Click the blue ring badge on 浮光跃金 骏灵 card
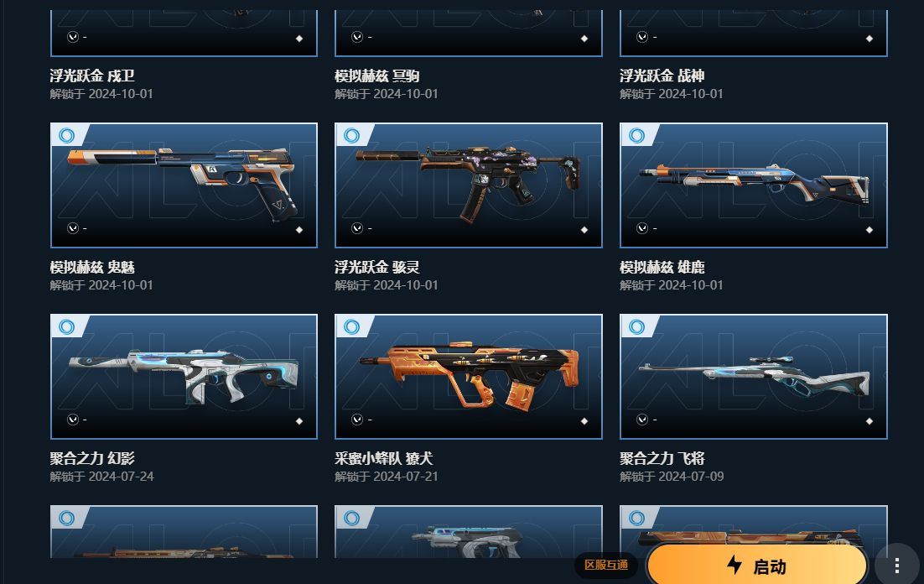 pos(352,136)
